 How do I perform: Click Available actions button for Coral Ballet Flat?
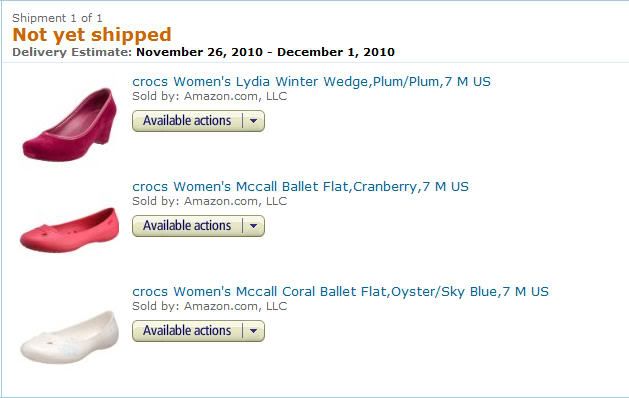pyautogui.click(x=187, y=331)
